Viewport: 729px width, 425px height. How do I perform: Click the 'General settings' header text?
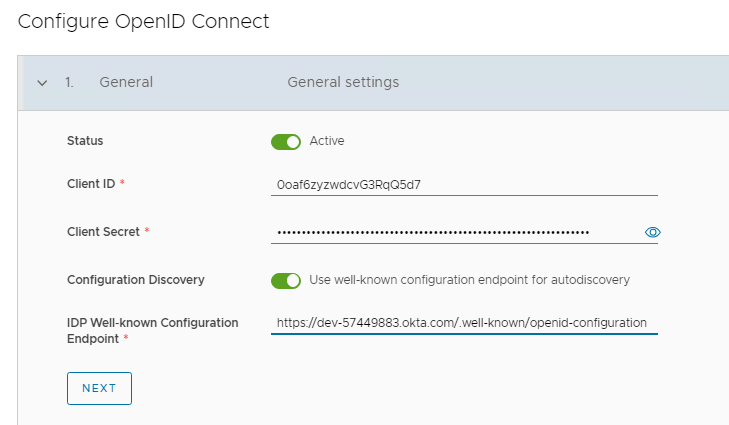[x=343, y=82]
